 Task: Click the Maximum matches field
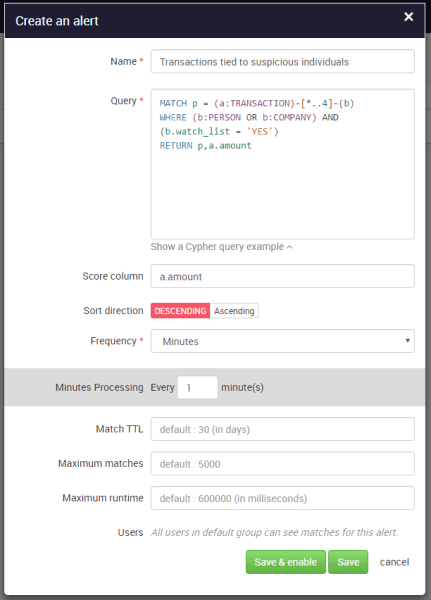point(282,463)
